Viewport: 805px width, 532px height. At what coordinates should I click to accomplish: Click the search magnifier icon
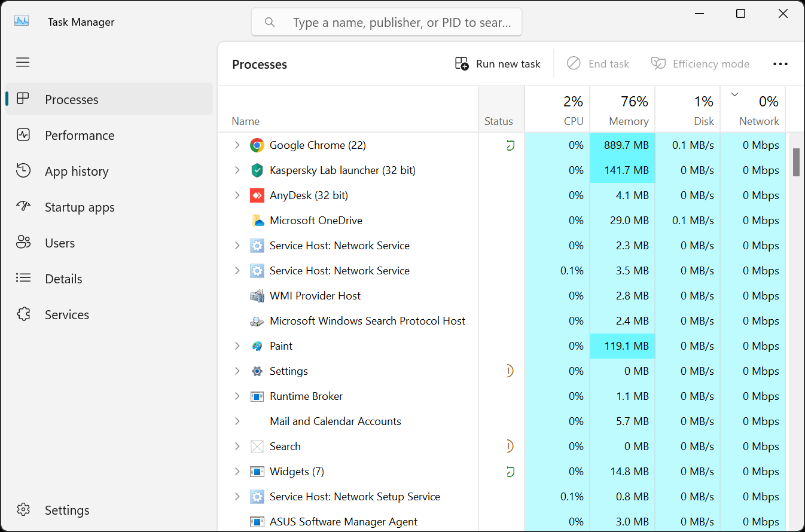(270, 22)
